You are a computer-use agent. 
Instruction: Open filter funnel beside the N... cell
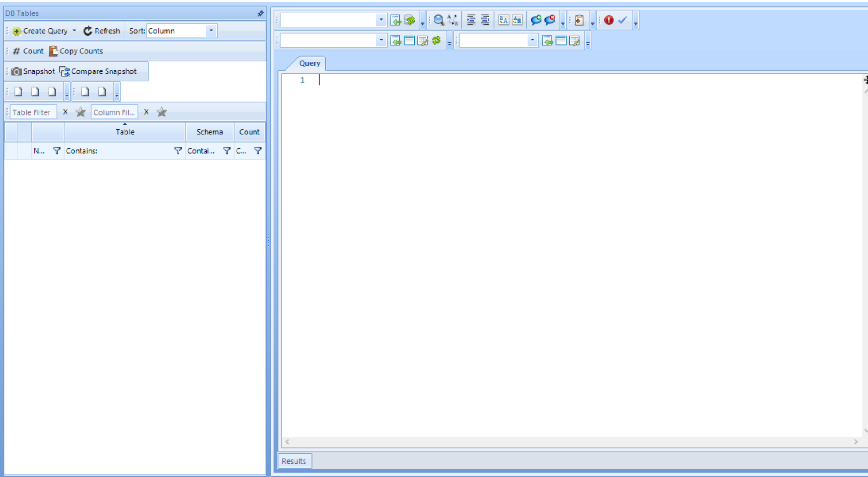[x=57, y=151]
